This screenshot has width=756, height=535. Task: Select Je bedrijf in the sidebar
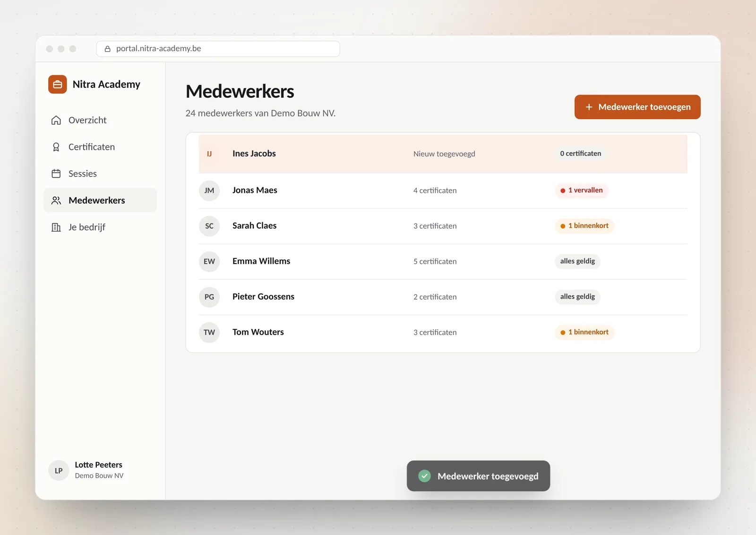pyautogui.click(x=100, y=227)
